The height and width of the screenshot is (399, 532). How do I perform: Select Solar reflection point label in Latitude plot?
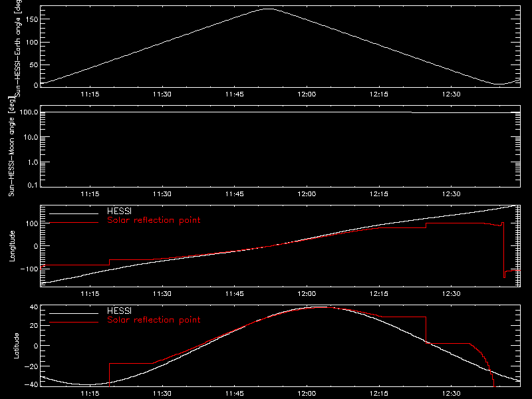click(x=154, y=320)
